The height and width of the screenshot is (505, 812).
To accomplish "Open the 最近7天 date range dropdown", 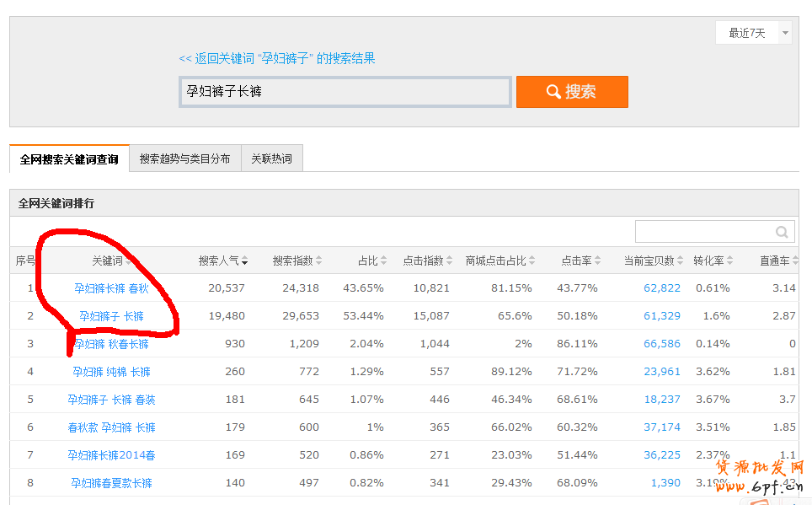I will (753, 33).
